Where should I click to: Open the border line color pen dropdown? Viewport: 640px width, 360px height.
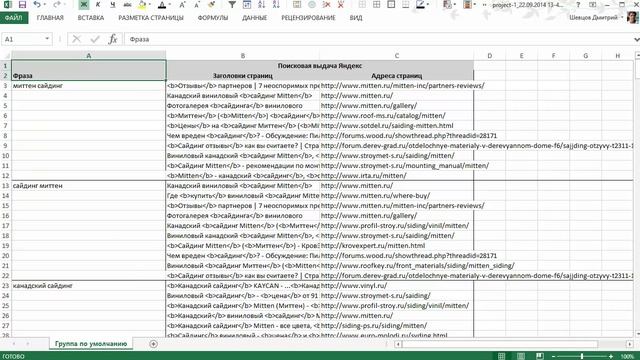[428, 4]
